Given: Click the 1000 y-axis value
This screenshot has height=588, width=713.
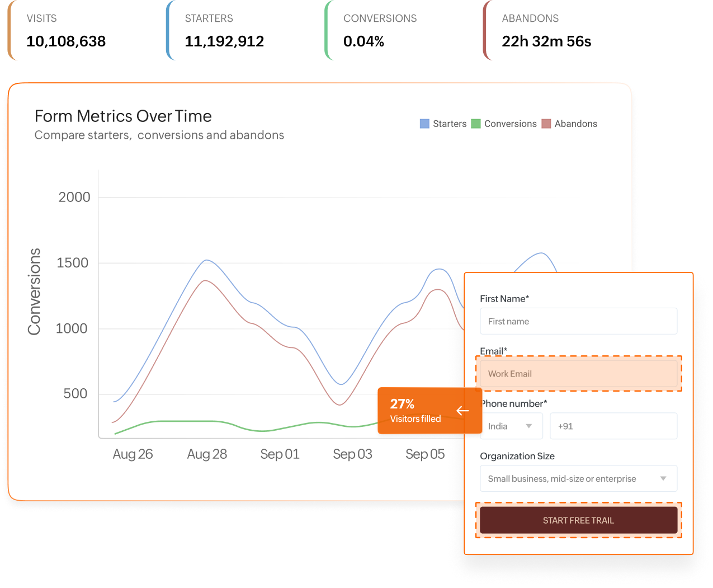Looking at the screenshot, I should click(72, 328).
